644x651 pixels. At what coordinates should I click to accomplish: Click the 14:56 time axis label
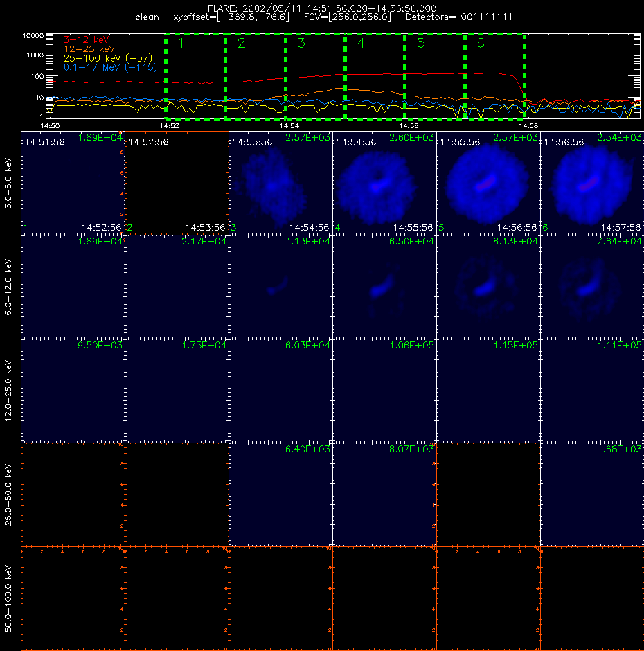pyautogui.click(x=409, y=125)
